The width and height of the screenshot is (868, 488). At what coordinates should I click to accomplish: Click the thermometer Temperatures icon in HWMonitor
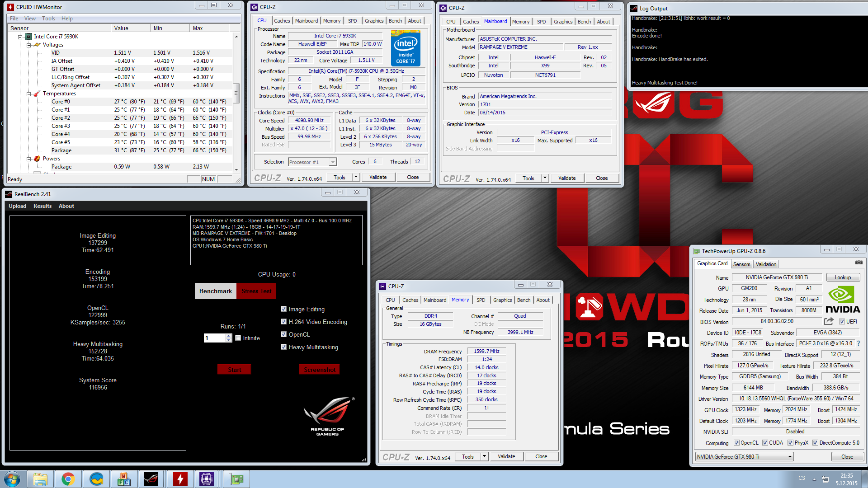[37, 94]
